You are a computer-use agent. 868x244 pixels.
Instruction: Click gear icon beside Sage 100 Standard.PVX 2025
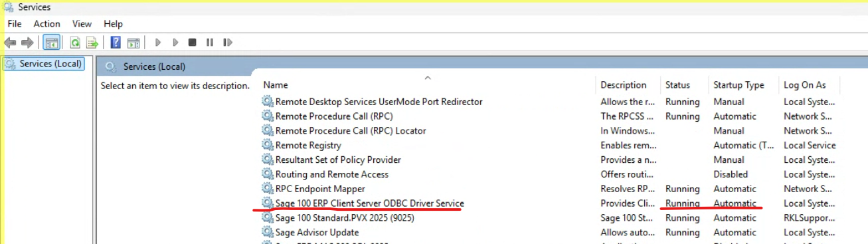[268, 218]
